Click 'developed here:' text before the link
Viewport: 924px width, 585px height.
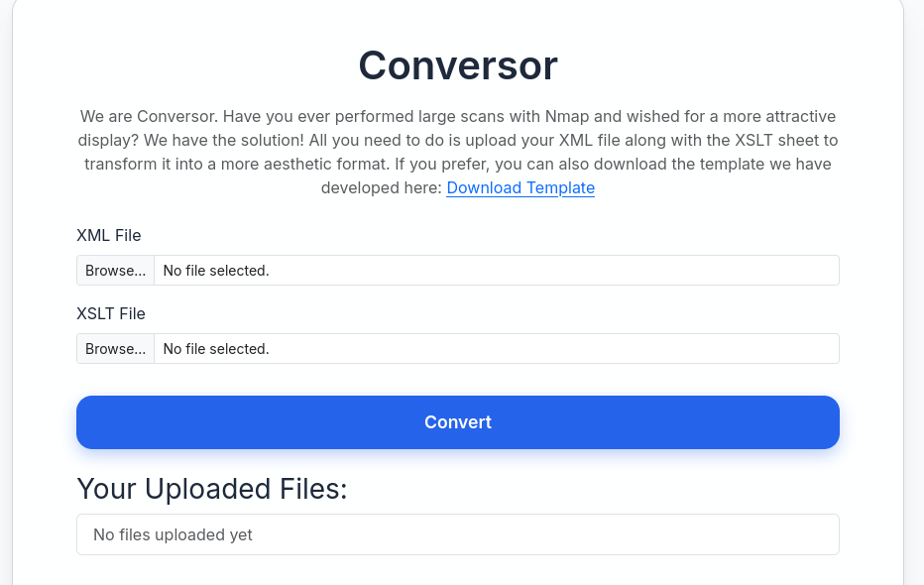pyautogui.click(x=381, y=187)
